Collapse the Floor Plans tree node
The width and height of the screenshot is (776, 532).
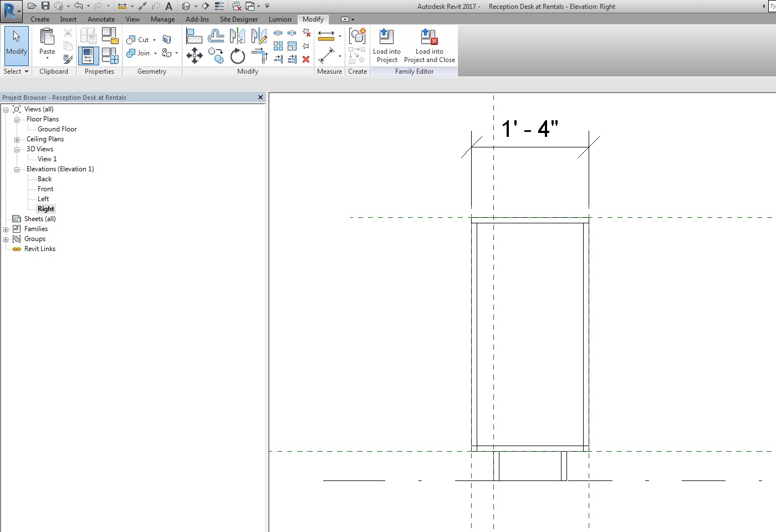tap(17, 119)
